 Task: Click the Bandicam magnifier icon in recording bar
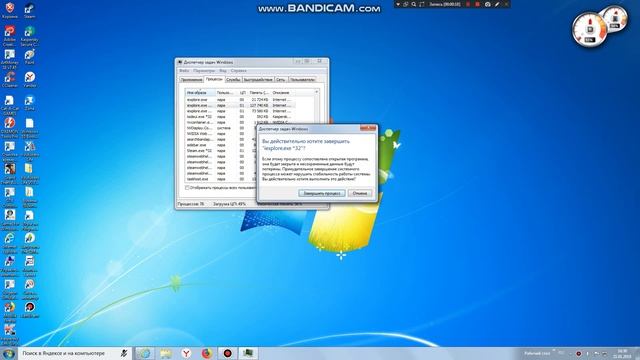(x=413, y=4)
